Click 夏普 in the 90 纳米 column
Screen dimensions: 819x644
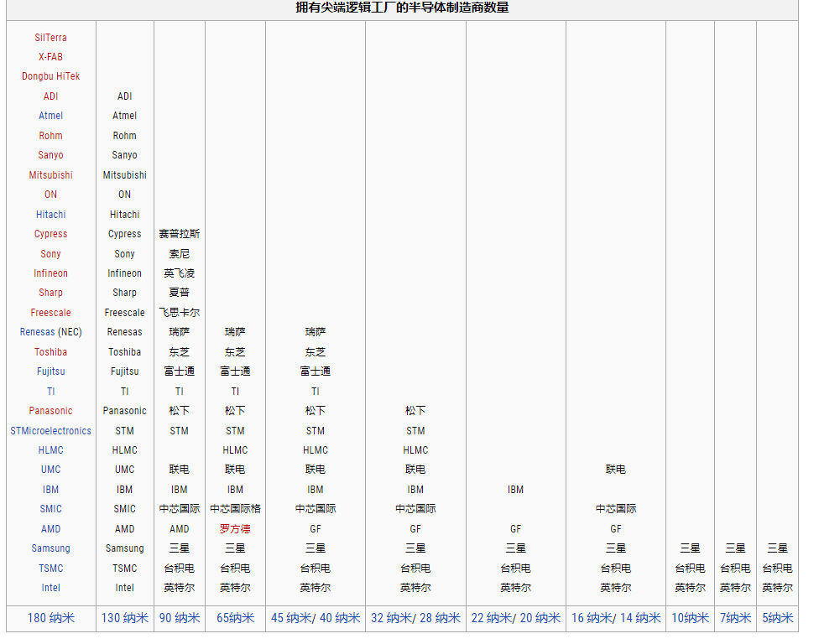coord(180,293)
